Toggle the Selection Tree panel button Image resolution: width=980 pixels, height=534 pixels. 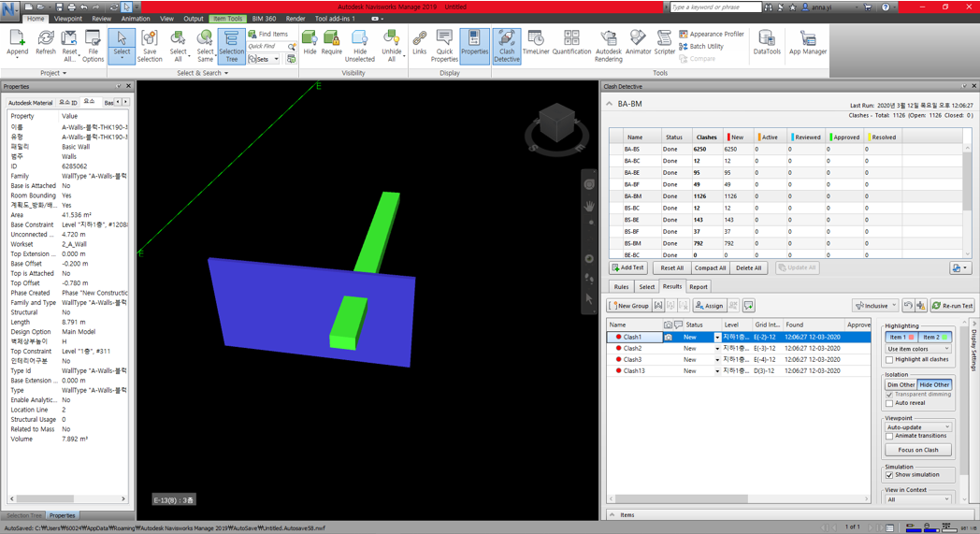(x=231, y=46)
